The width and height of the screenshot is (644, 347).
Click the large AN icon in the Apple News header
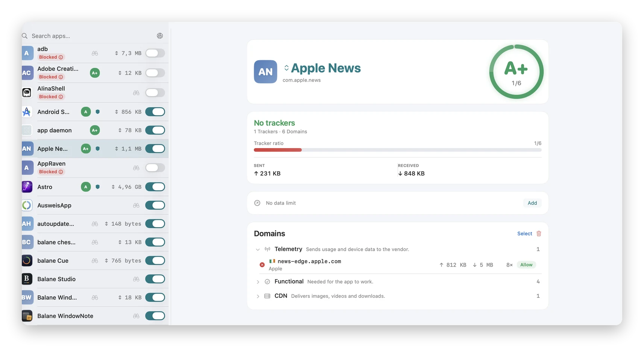pyautogui.click(x=266, y=71)
